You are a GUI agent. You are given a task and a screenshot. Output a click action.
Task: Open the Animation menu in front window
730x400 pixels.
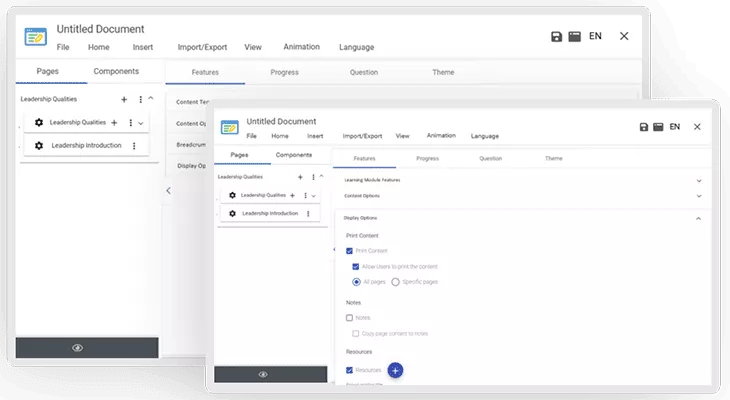[x=441, y=136]
